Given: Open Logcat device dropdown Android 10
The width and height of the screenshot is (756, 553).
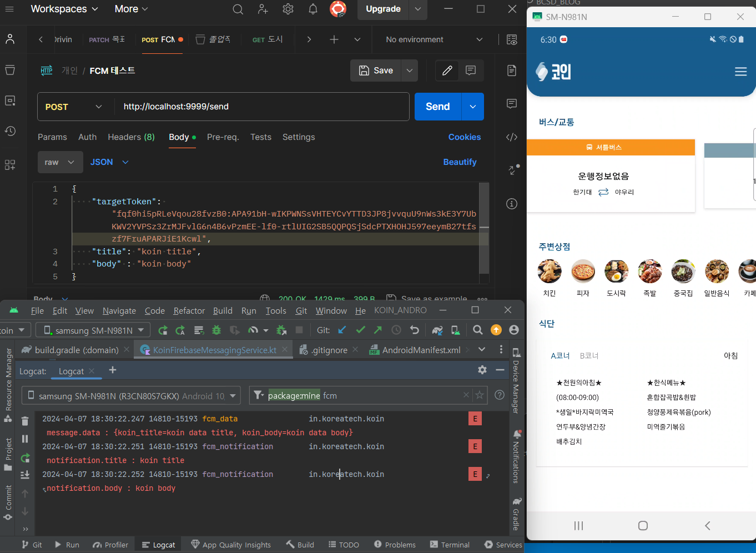Looking at the screenshot, I should click(131, 396).
